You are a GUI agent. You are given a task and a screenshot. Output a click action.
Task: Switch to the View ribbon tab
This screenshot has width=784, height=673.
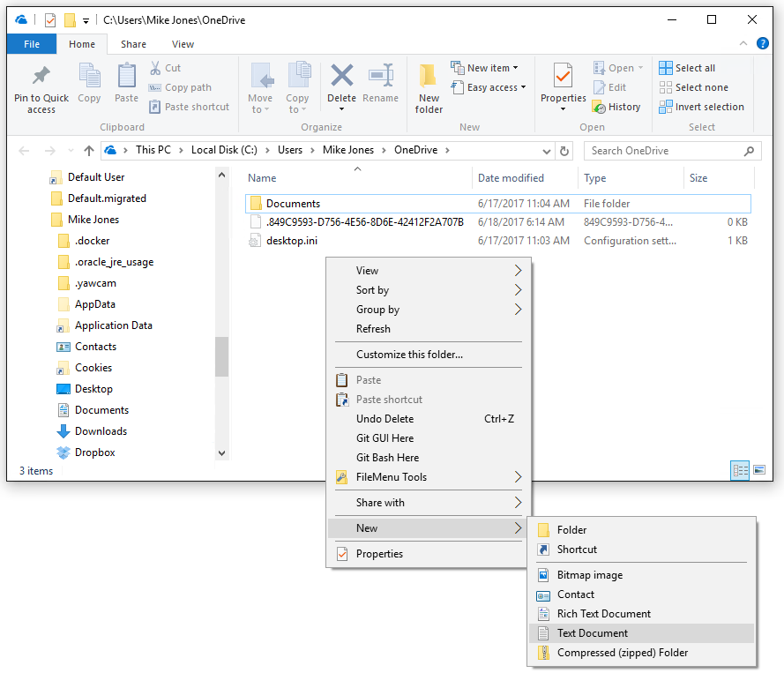pyautogui.click(x=183, y=44)
